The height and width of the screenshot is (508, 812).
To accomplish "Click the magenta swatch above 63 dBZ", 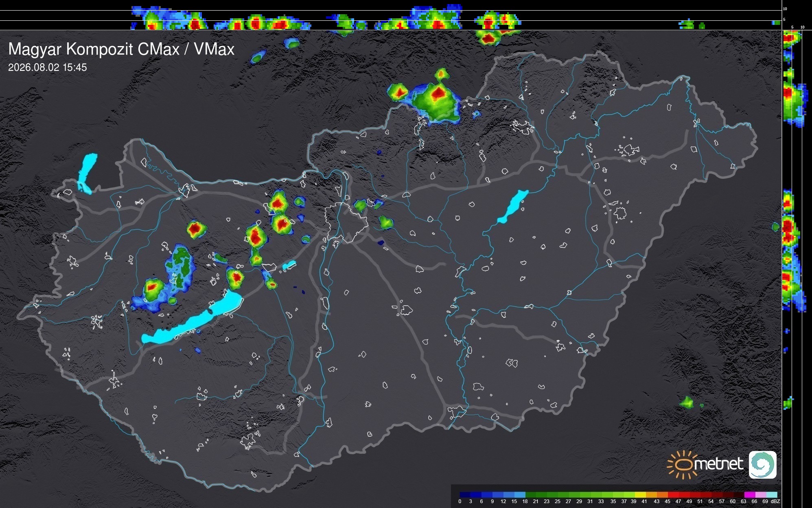I will pyautogui.click(x=750, y=495).
